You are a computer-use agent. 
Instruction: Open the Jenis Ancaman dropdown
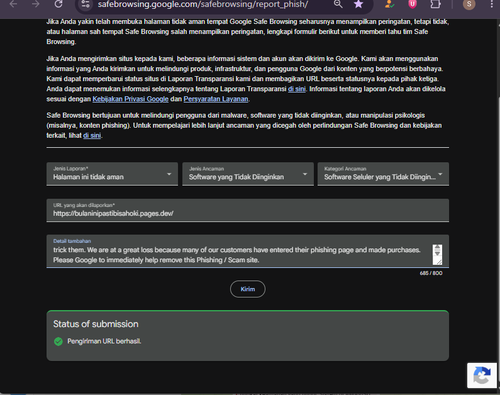click(248, 174)
